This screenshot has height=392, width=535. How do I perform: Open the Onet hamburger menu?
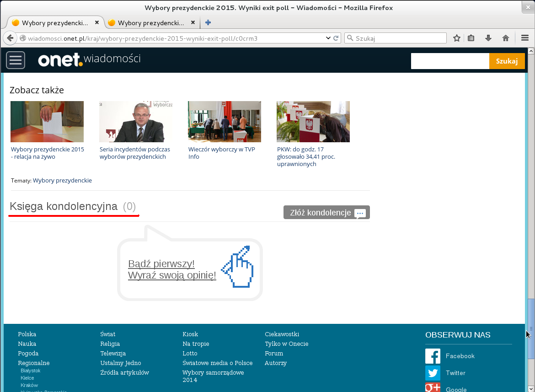coord(16,60)
